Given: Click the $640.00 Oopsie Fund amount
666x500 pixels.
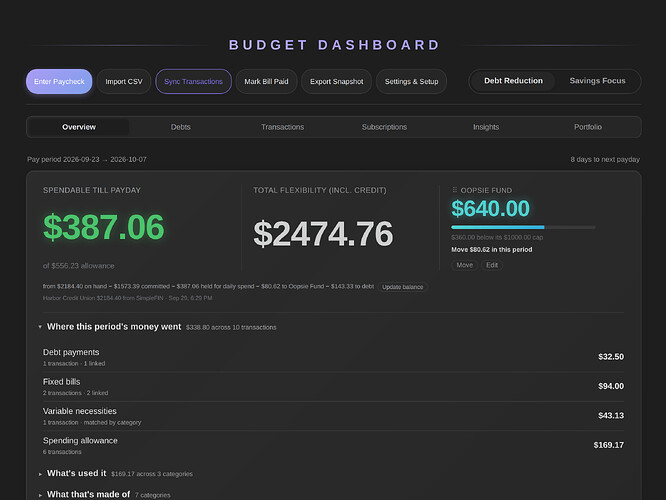Looking at the screenshot, I should click(490, 209).
